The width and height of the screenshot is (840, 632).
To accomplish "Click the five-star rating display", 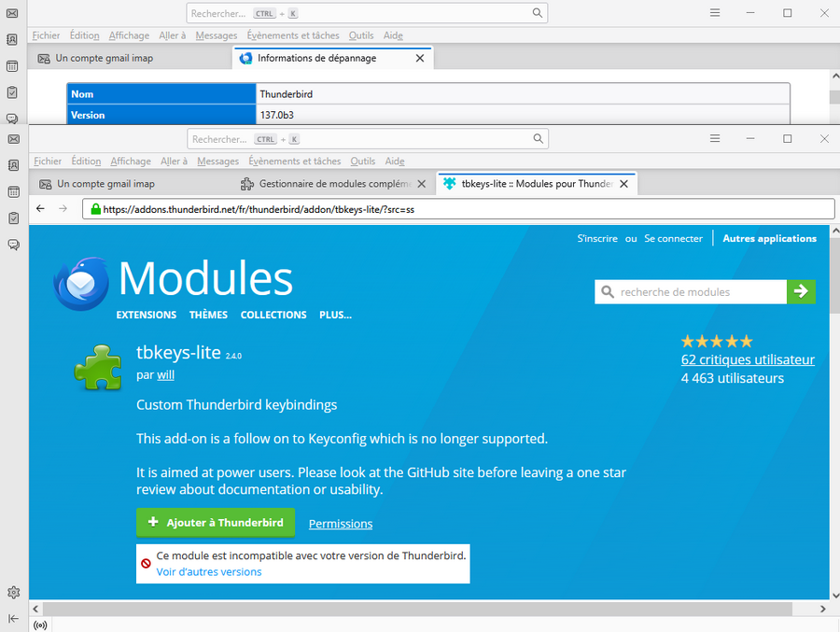I will point(717,341).
